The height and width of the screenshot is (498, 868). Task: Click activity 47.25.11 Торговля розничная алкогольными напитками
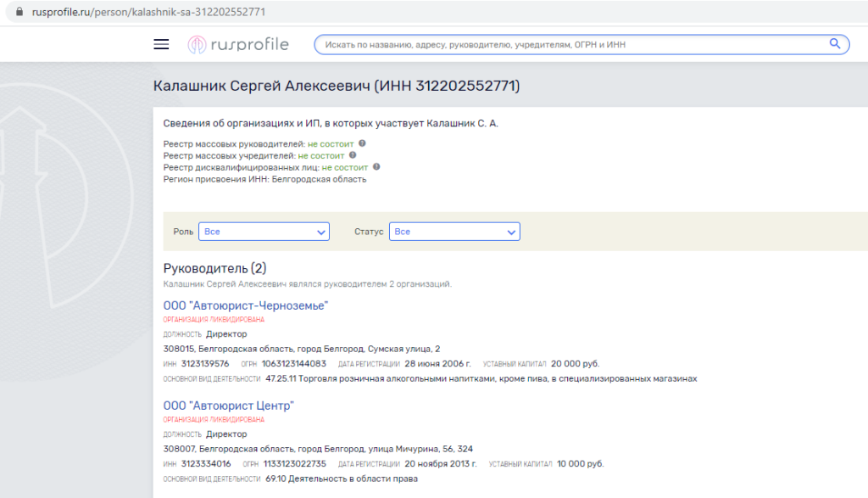click(481, 379)
